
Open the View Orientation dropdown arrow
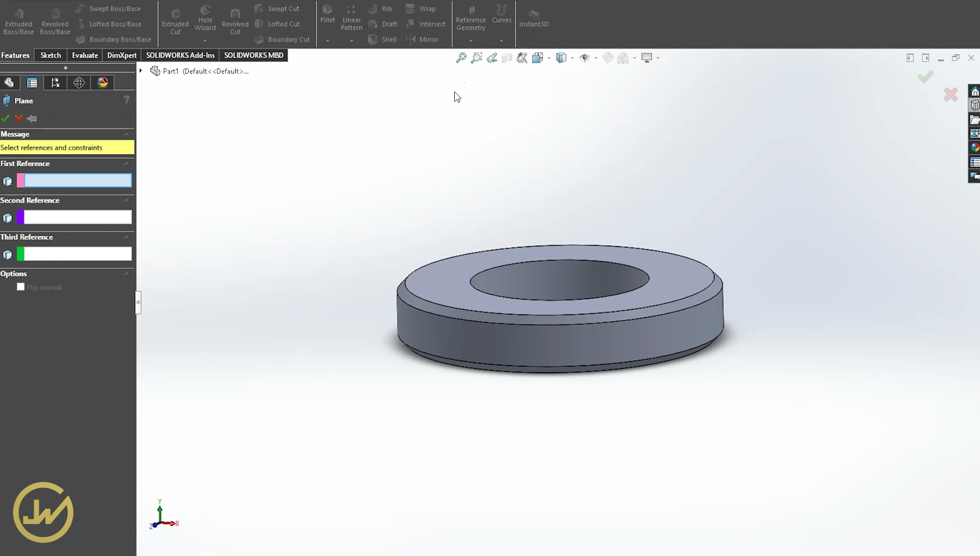coord(549,58)
